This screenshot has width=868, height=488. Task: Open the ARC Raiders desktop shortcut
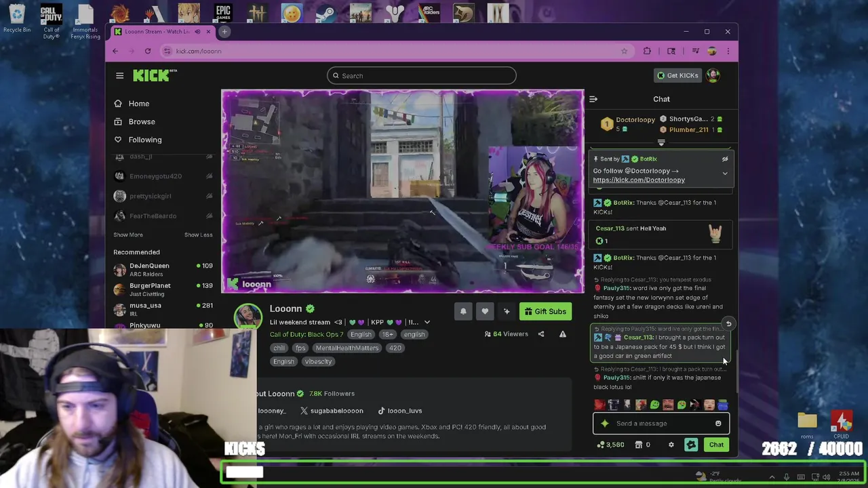pyautogui.click(x=429, y=14)
